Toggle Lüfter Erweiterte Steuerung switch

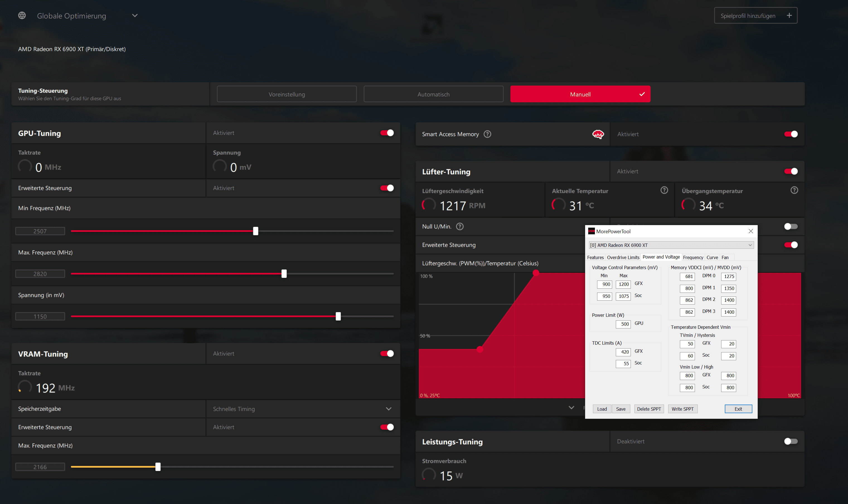(791, 245)
